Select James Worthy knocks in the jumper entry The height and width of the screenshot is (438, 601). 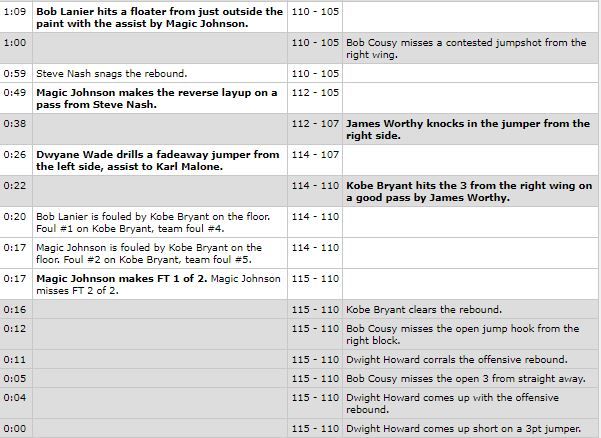click(468, 130)
